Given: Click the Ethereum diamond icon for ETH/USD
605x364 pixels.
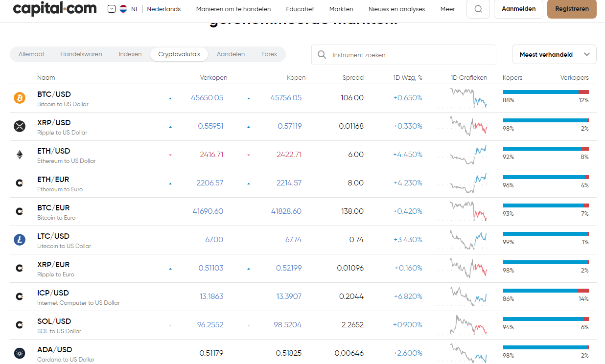Looking at the screenshot, I should (20, 155).
